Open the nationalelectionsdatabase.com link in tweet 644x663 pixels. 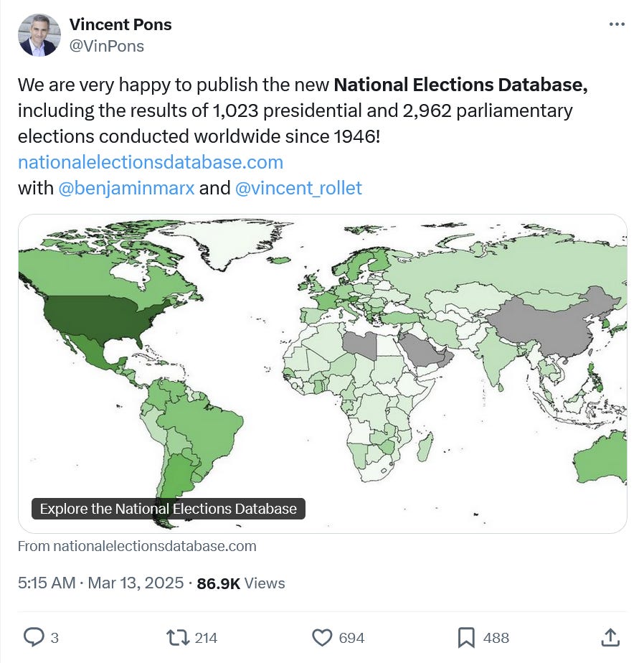tap(151, 162)
